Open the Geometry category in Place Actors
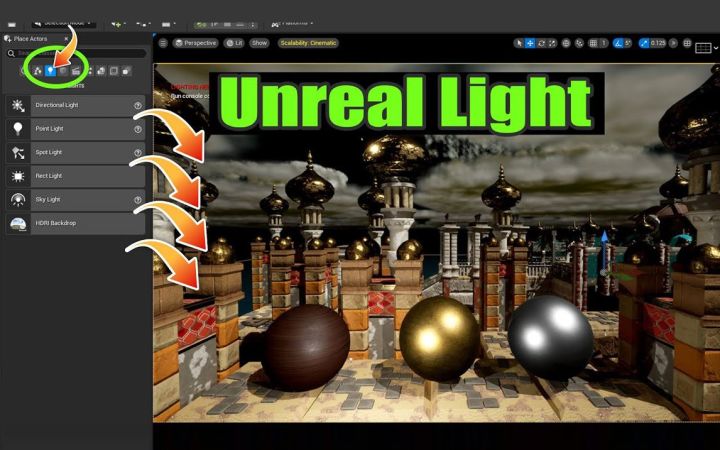720x450 pixels. pos(101,71)
